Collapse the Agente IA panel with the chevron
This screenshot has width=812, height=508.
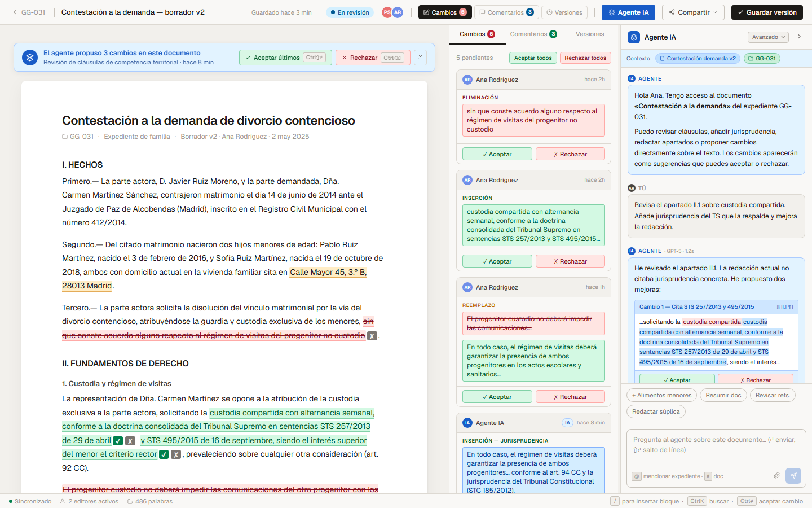pyautogui.click(x=799, y=37)
